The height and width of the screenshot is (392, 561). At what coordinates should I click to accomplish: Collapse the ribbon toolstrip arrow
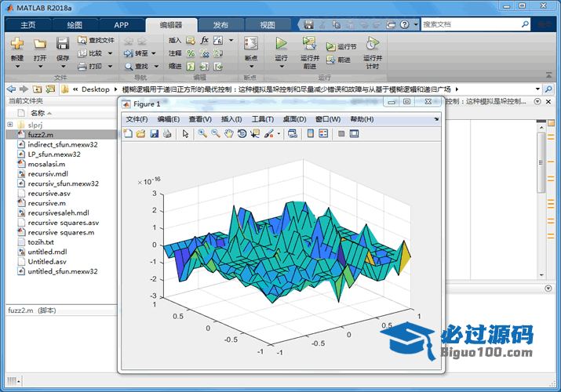[548, 74]
